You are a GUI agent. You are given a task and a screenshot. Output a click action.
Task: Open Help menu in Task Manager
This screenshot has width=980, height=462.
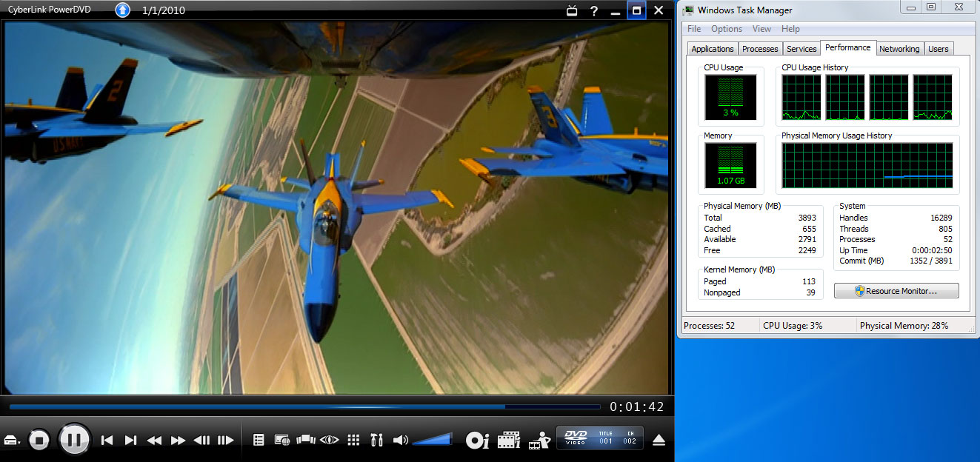pyautogui.click(x=790, y=29)
